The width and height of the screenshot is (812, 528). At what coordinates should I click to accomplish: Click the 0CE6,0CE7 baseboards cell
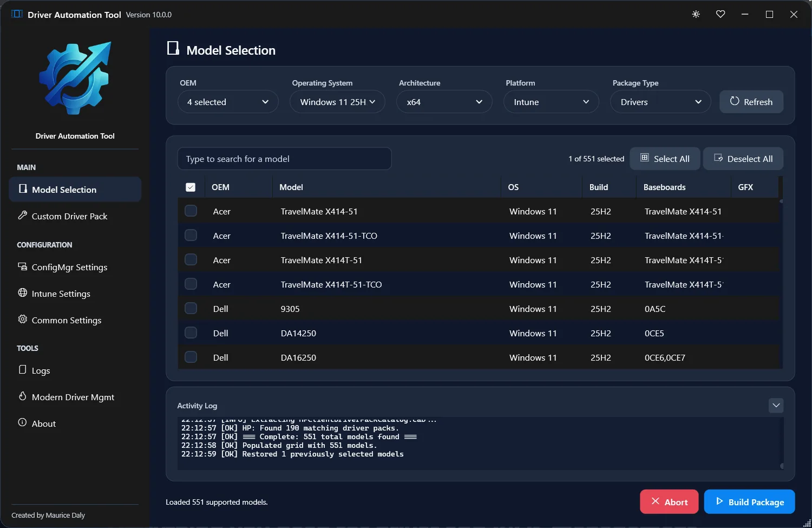[665, 357]
